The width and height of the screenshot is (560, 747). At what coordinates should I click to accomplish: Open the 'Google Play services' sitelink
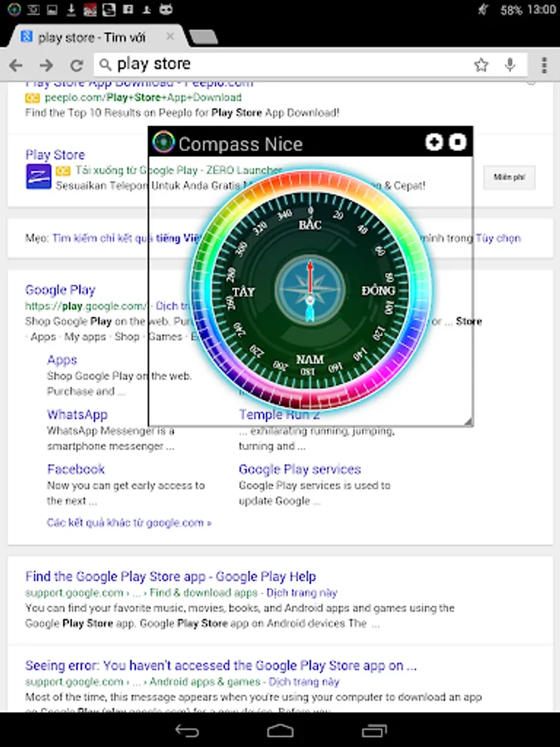click(299, 469)
